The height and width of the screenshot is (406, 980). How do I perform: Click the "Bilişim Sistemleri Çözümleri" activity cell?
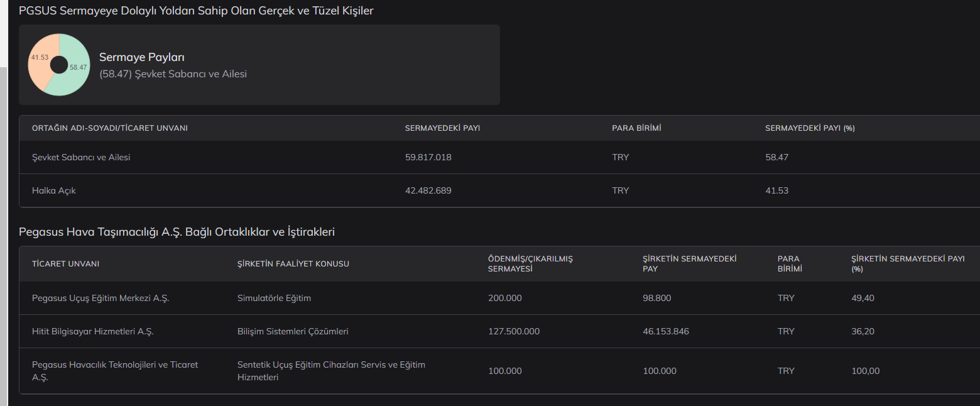click(x=293, y=331)
